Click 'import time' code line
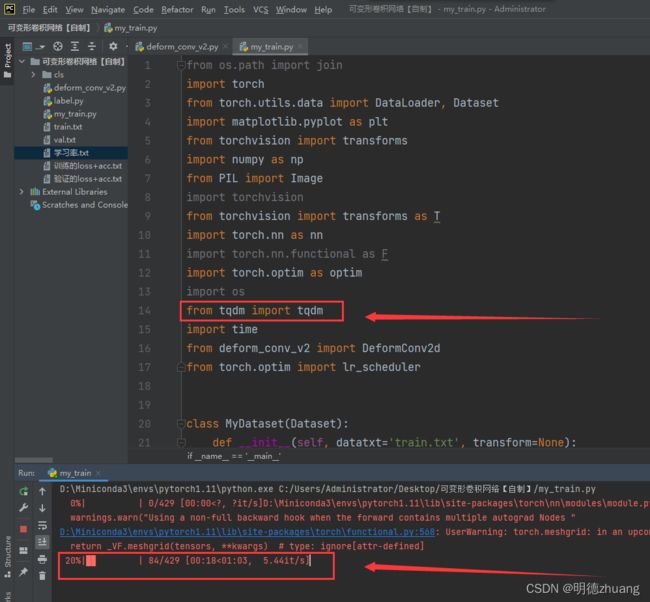The image size is (650, 602). click(222, 329)
